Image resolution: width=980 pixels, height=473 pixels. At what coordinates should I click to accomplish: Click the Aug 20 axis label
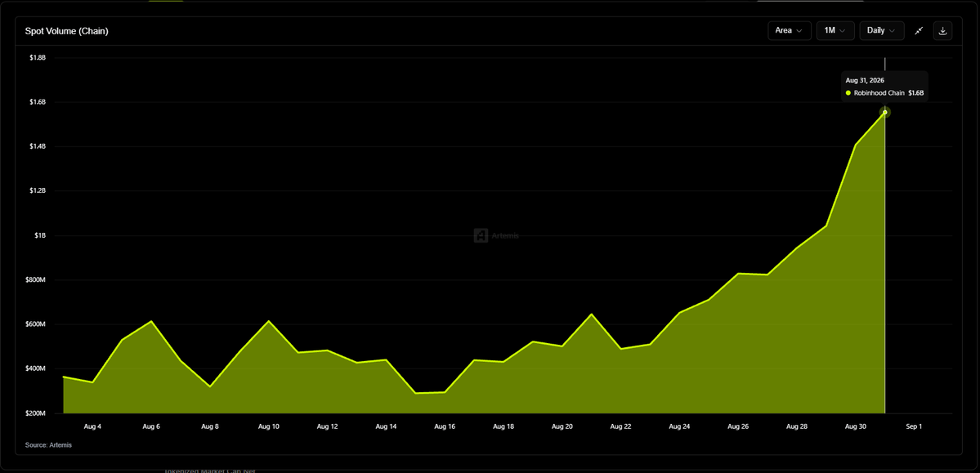562,426
